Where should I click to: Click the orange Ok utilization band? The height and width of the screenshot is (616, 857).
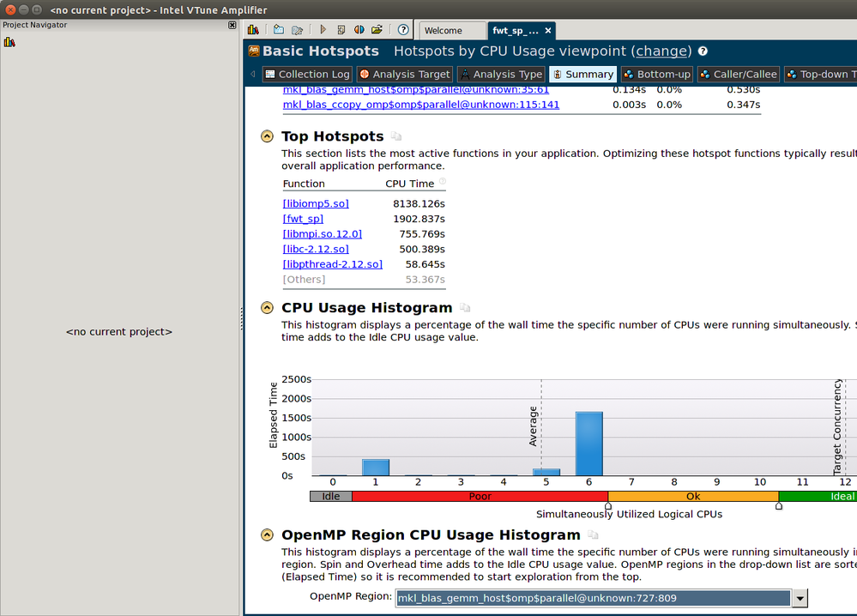[693, 496]
